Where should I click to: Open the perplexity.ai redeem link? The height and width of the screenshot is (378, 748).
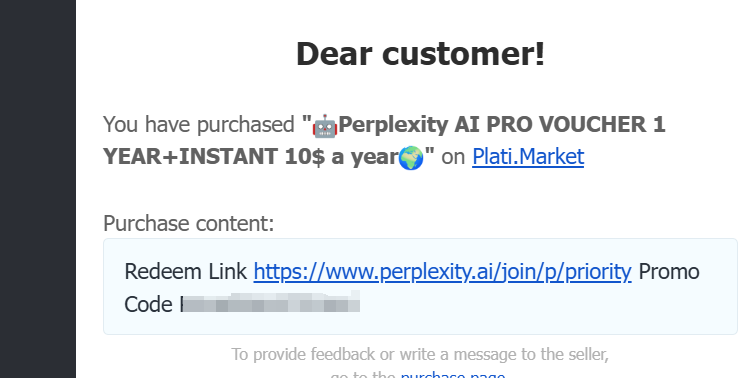tap(442, 272)
